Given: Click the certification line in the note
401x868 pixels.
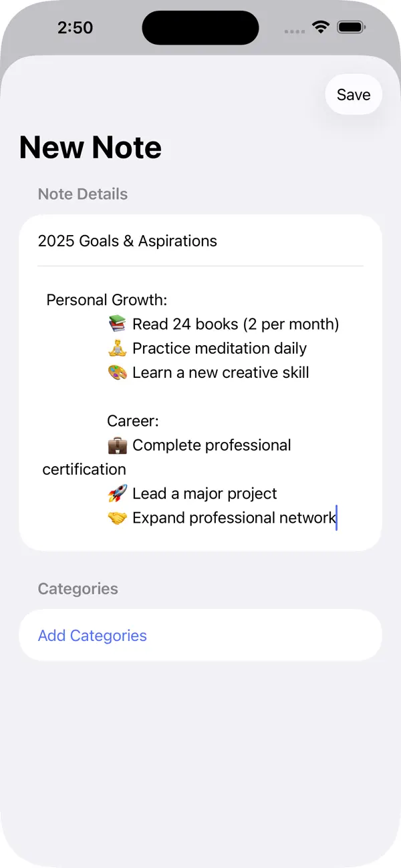Looking at the screenshot, I should tap(84, 469).
